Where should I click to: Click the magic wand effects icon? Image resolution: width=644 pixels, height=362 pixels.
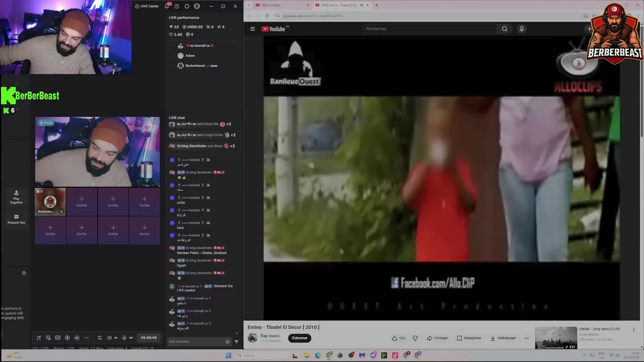38,338
